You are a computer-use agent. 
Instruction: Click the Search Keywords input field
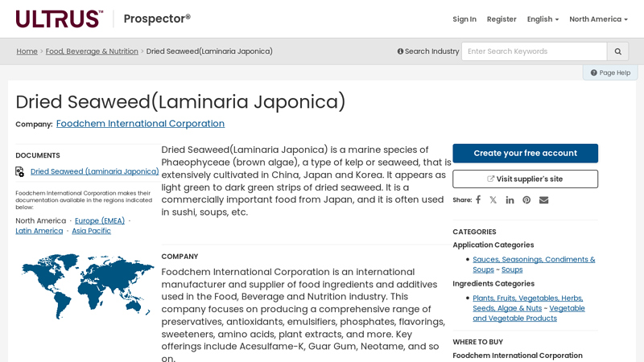pos(534,51)
